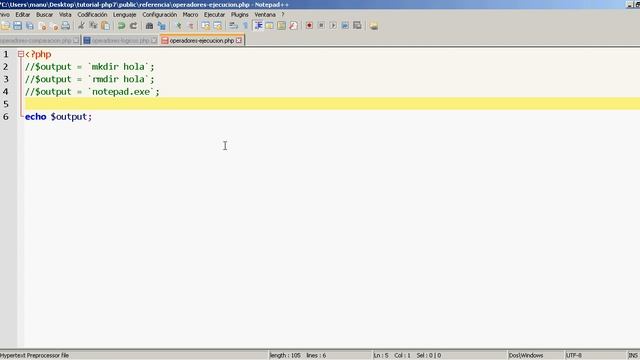Click the Document Map toolbar icon
This screenshot has width=640, height=360.
pyautogui.click(x=282, y=26)
